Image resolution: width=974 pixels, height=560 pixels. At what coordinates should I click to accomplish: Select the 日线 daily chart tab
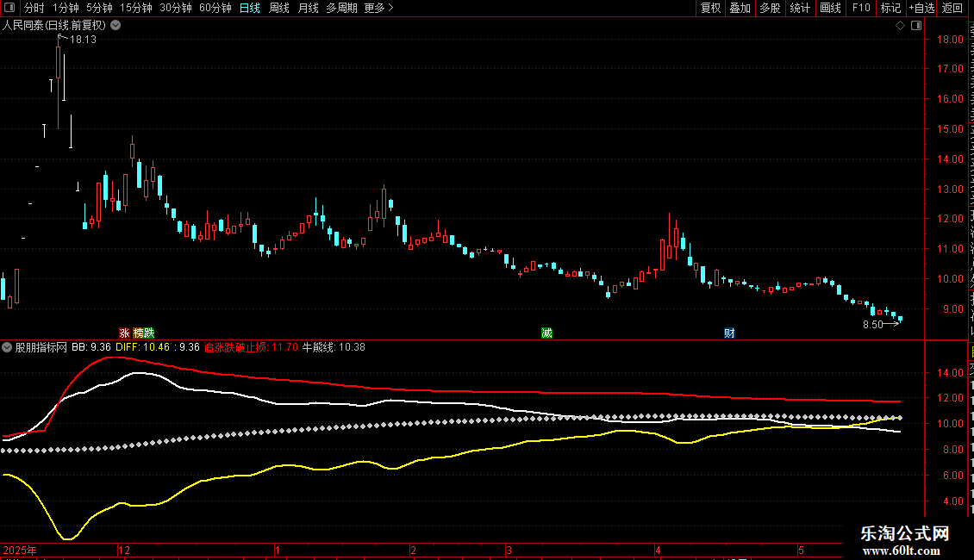(x=250, y=8)
